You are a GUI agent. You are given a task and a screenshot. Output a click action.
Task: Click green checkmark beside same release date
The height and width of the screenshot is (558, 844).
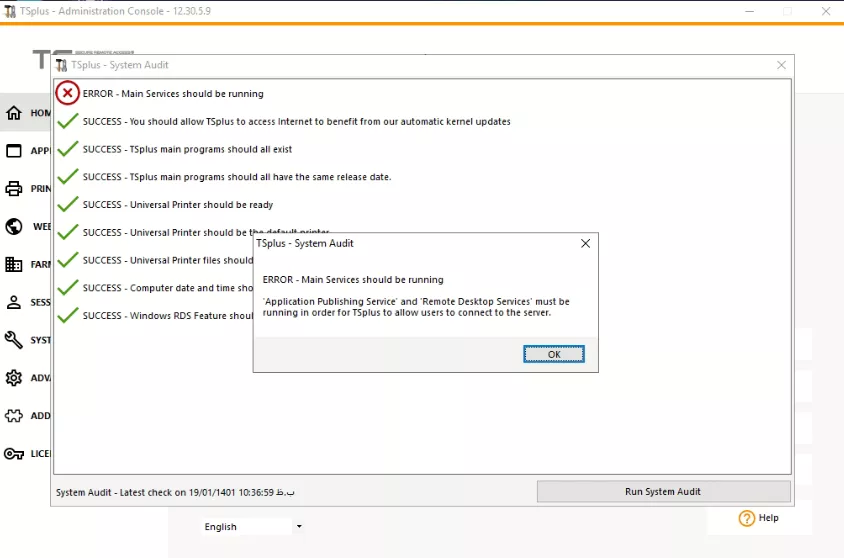pos(68,176)
